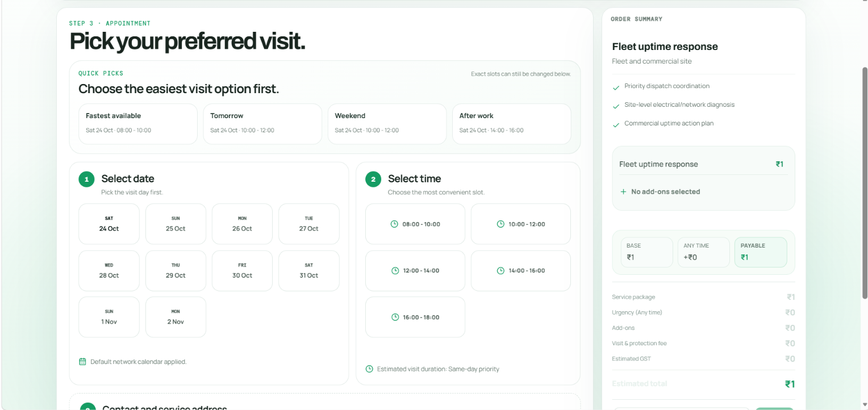Pick Mon 26 Oct as the visit date

[x=242, y=224]
